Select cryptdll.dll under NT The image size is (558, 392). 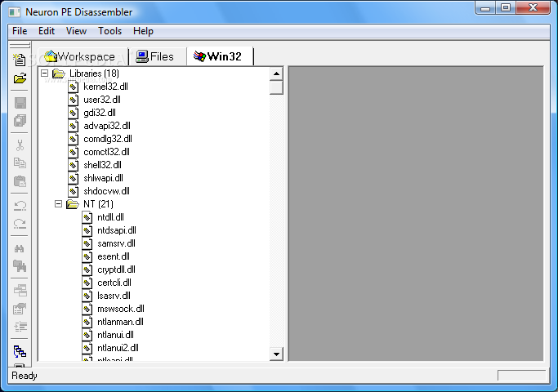tap(116, 269)
